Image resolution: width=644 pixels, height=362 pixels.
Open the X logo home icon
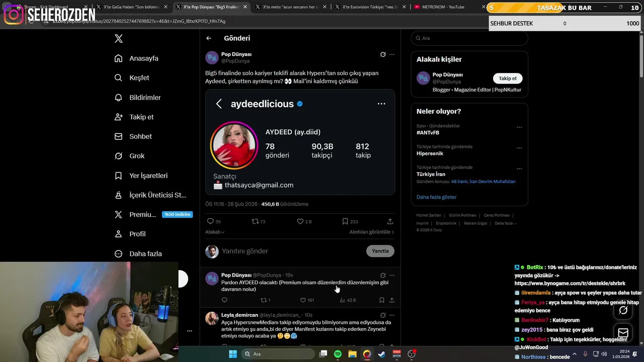click(118, 39)
